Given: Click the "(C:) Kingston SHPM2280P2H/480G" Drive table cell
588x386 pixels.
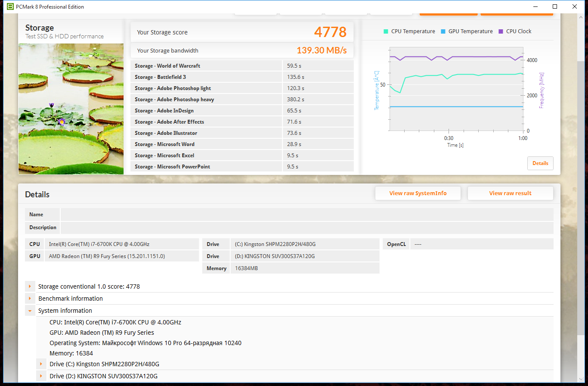Looking at the screenshot, I should point(305,244).
